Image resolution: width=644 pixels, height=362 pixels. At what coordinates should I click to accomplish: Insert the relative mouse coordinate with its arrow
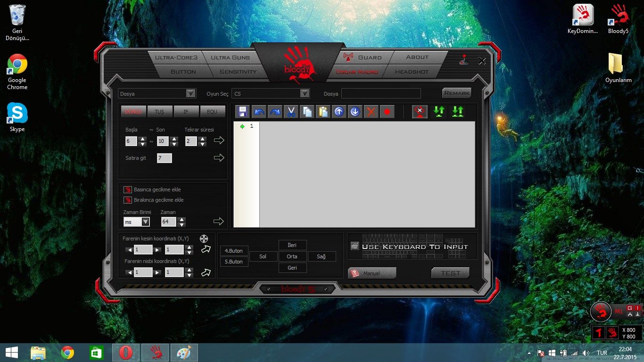[206, 272]
